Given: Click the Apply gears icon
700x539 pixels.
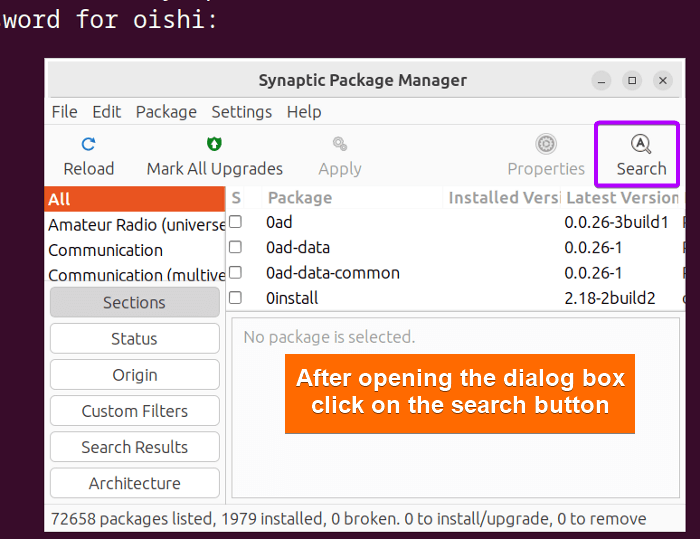Looking at the screenshot, I should pyautogui.click(x=340, y=144).
